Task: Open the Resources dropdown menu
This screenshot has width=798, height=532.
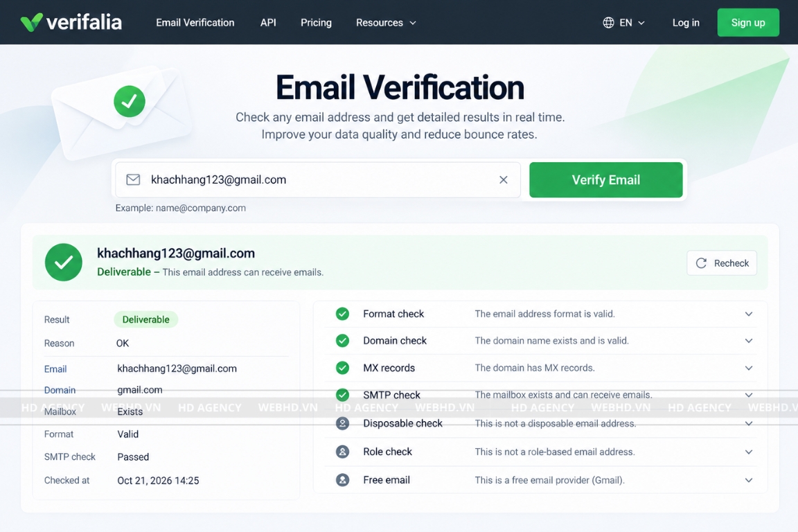Action: click(386, 22)
